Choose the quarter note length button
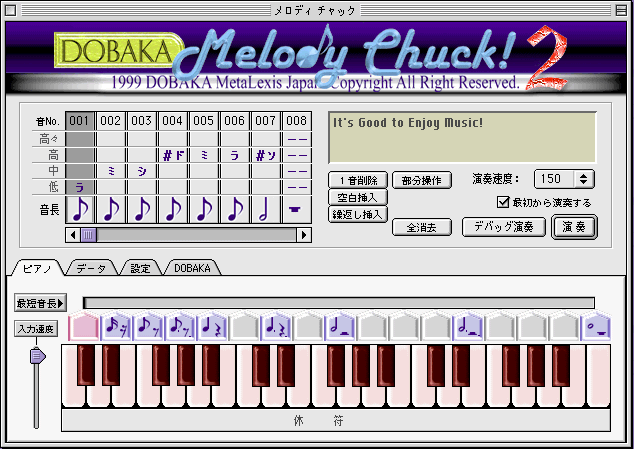 (x=211, y=327)
